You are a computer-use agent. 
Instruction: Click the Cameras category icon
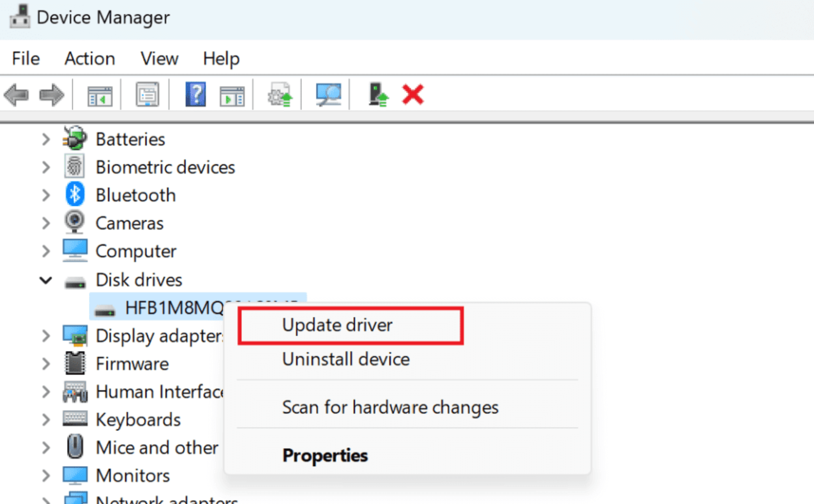[x=75, y=222]
